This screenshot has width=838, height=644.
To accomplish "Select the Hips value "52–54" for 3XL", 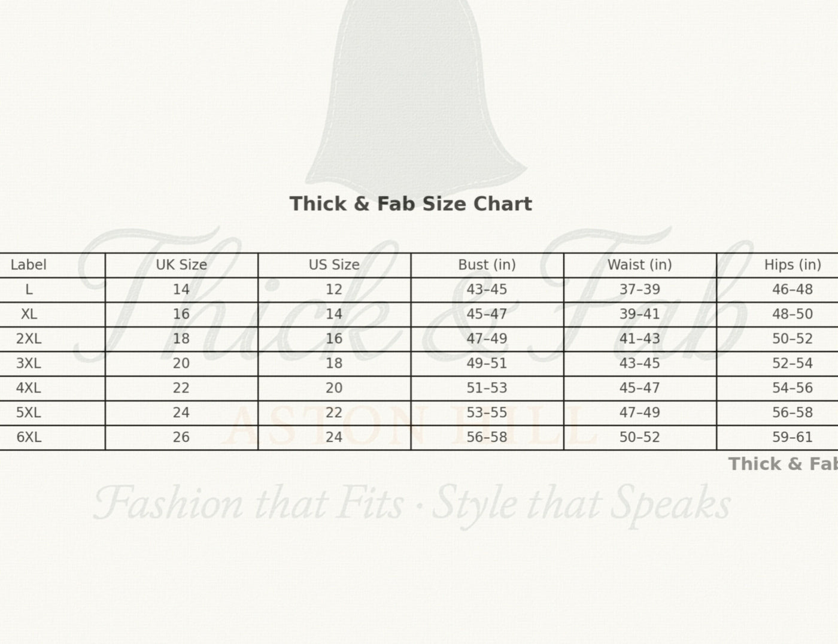I will pos(792,363).
